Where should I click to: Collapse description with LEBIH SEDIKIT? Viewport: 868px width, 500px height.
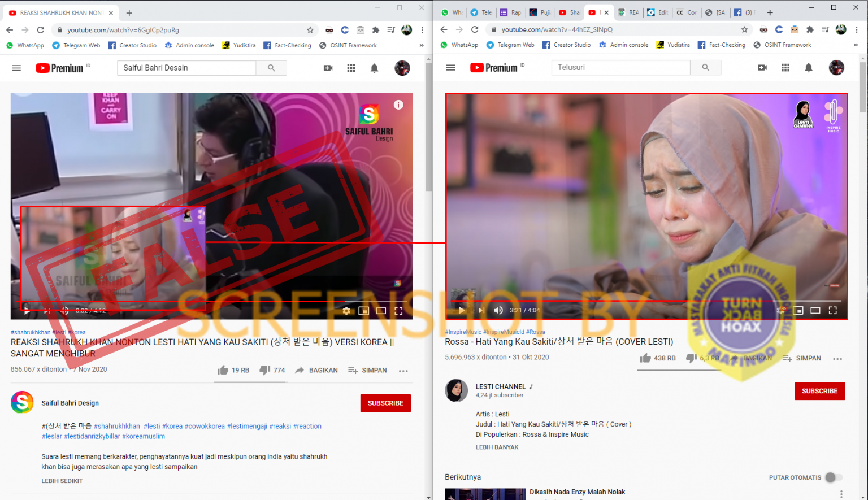62,481
